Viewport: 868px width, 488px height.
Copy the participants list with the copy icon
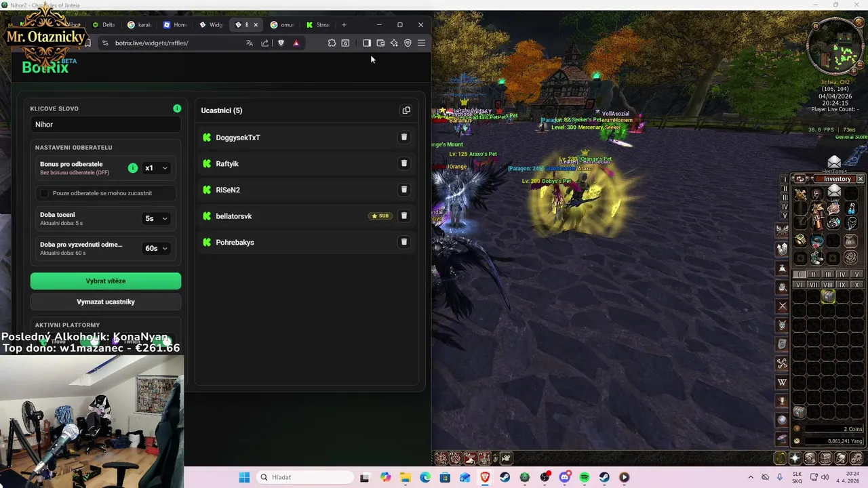point(406,110)
